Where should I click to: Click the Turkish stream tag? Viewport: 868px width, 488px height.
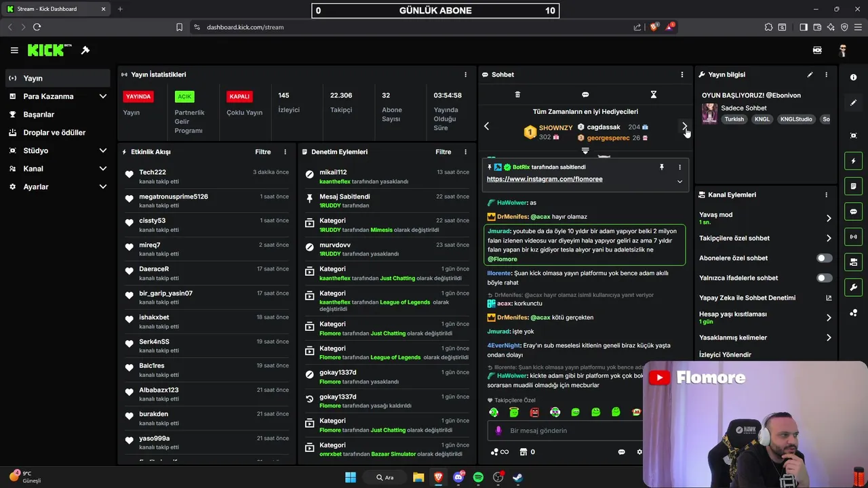coord(734,119)
